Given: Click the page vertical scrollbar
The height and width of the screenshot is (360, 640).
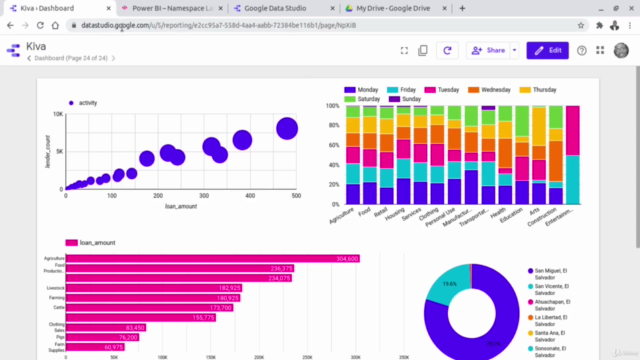Looking at the screenshot, I should tap(638, 157).
